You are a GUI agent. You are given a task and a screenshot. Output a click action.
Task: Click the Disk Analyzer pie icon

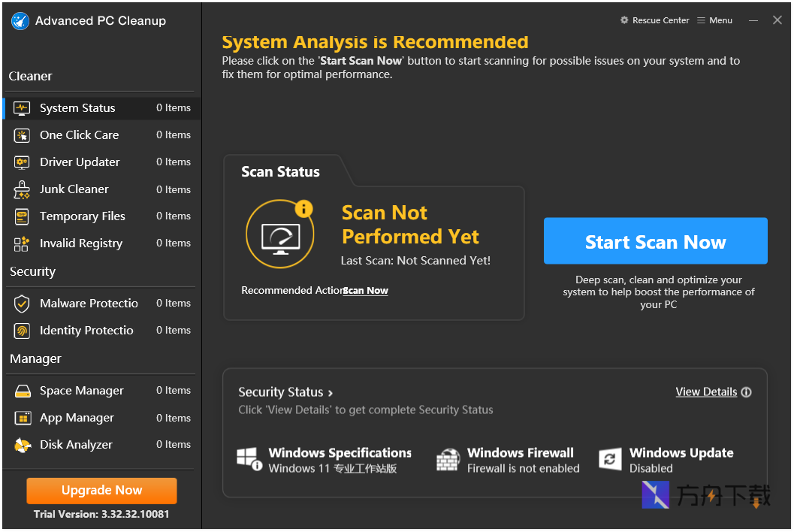click(x=23, y=445)
